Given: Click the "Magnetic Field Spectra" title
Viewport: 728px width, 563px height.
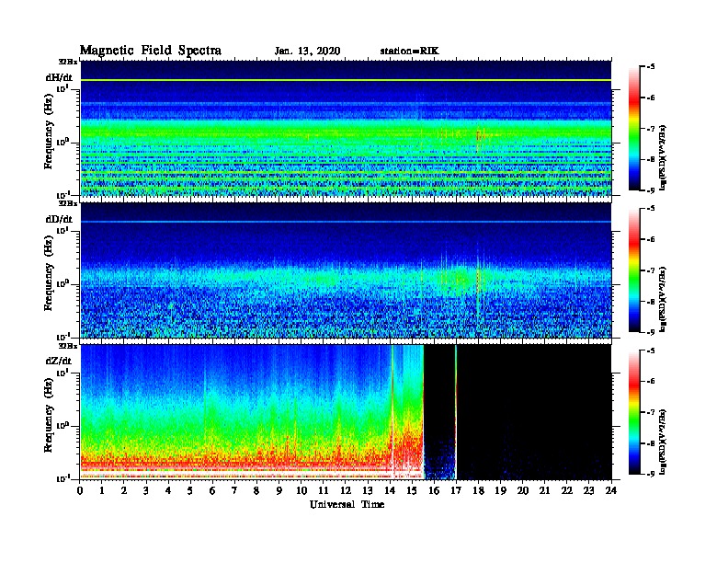Looking at the screenshot, I should (151, 51).
